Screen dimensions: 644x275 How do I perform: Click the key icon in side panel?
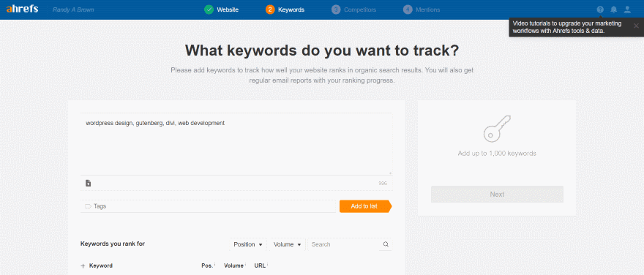497,129
